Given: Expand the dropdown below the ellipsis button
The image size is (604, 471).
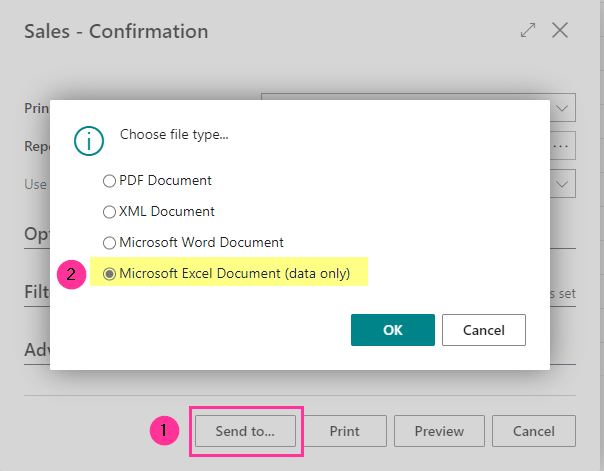Looking at the screenshot, I should pos(563,183).
